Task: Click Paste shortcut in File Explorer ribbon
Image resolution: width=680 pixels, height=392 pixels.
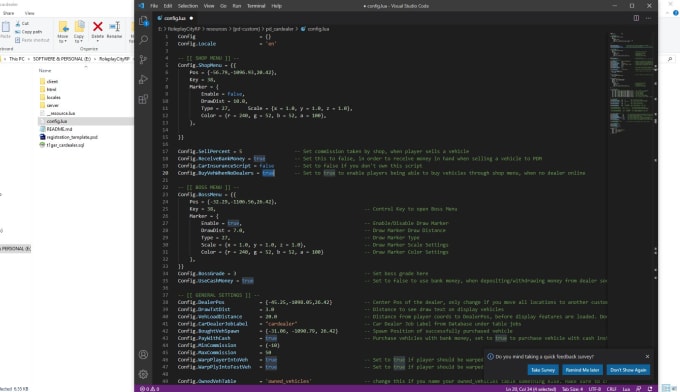Action: (x=32, y=40)
